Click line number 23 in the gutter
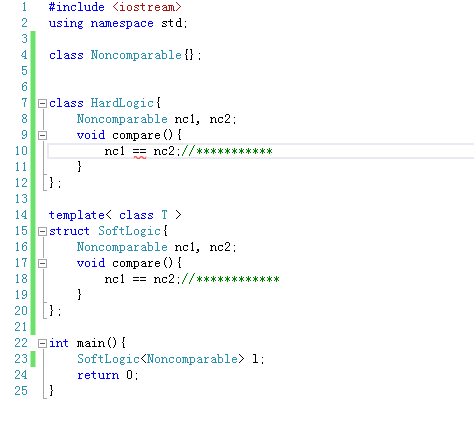Viewport: 474px width, 435px height. pos(21,359)
